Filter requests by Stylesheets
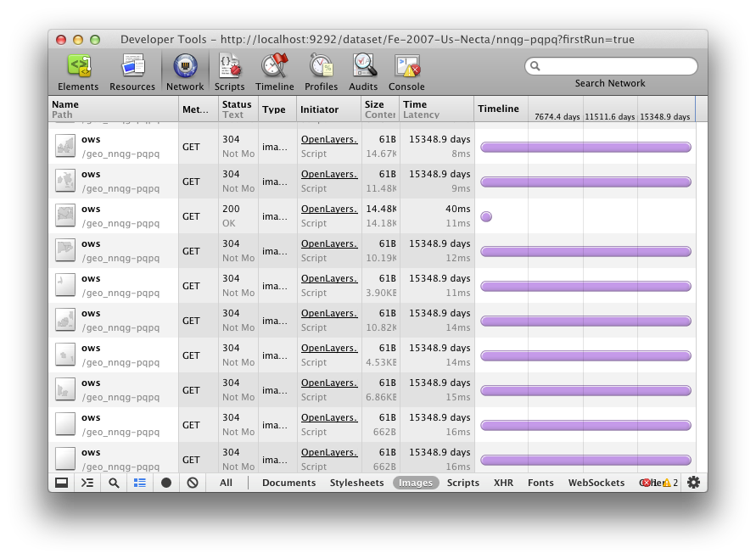Viewport: 756px width, 559px height. 356,483
